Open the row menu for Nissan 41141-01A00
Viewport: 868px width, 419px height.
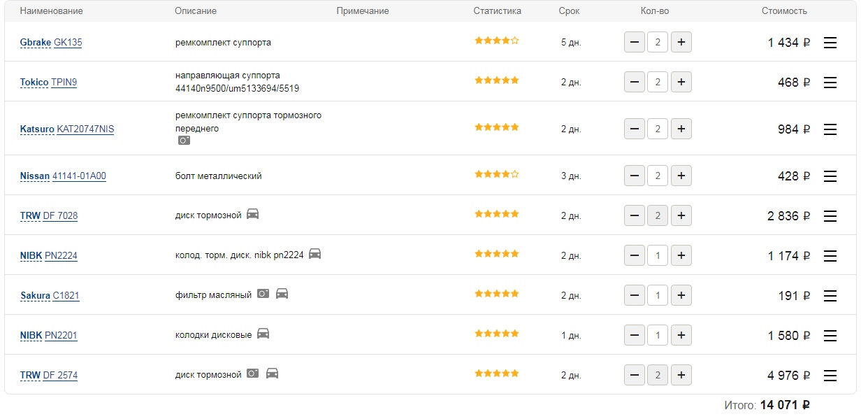pyautogui.click(x=830, y=176)
